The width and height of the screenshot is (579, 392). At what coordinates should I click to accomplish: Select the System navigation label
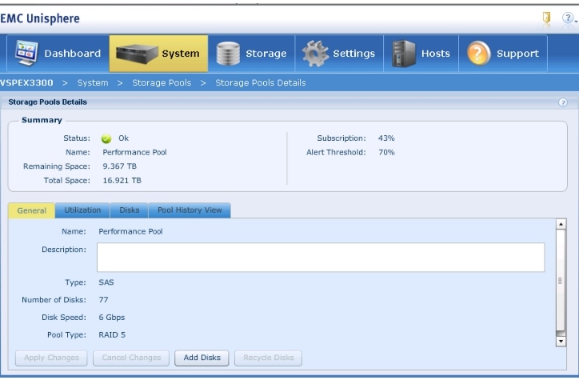(181, 54)
